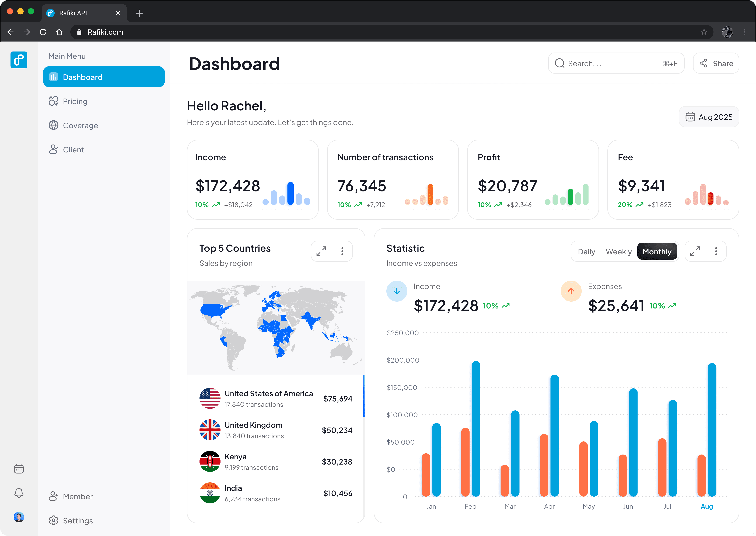The image size is (756, 536).
Task: Click the Income down-arrow icon
Action: (397, 291)
